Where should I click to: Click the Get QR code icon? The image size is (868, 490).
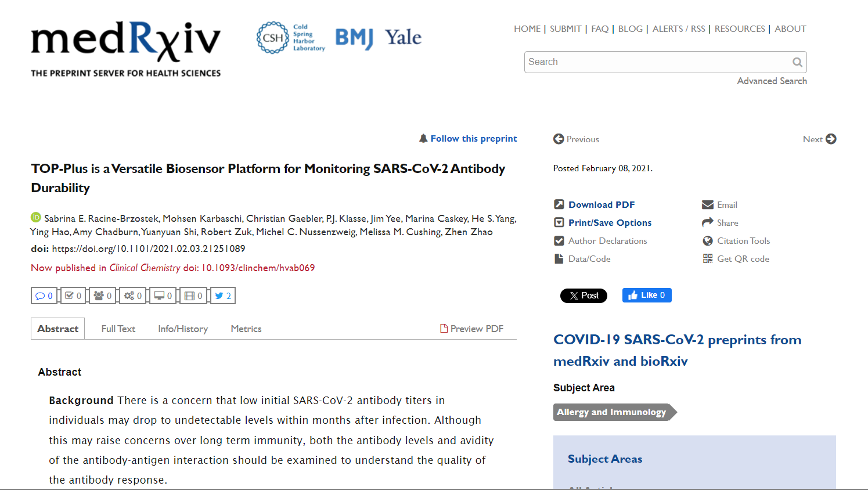click(x=708, y=259)
